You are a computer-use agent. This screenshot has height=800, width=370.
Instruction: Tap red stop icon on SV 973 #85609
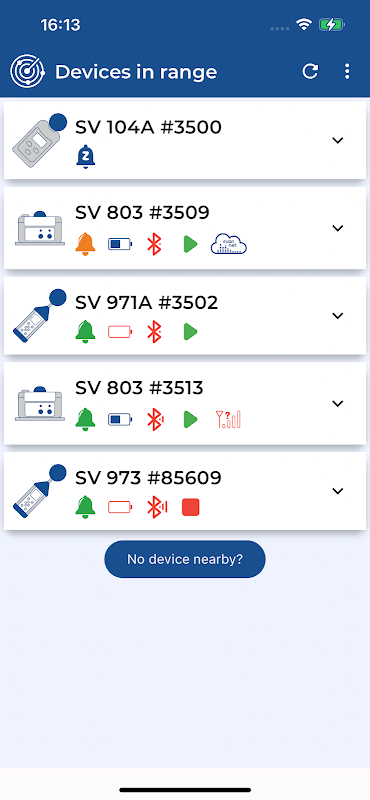[190, 507]
